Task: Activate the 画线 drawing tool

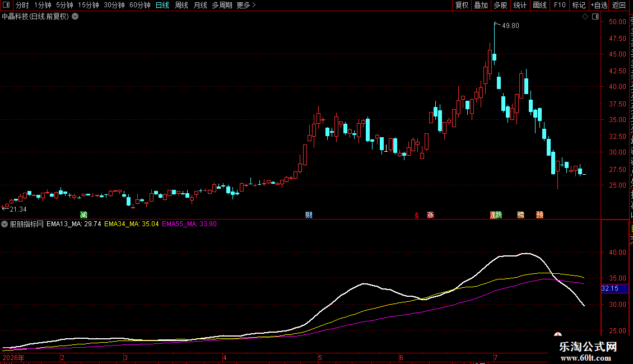Action: pyautogui.click(x=540, y=5)
